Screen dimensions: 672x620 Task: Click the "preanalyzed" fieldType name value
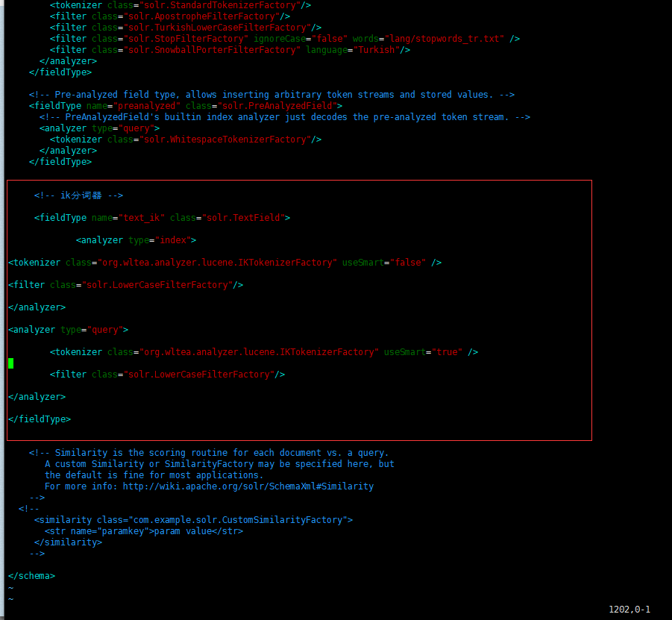pyautogui.click(x=147, y=106)
